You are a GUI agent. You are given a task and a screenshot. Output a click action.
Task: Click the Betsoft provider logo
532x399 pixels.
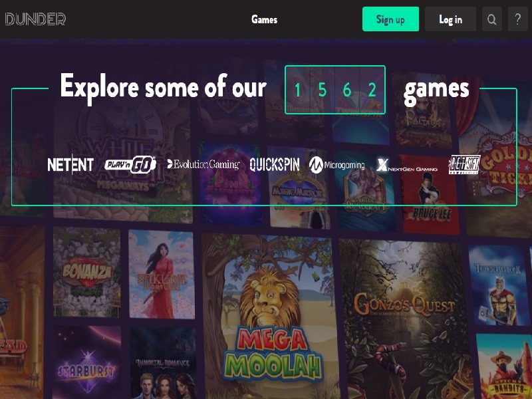pos(464,164)
